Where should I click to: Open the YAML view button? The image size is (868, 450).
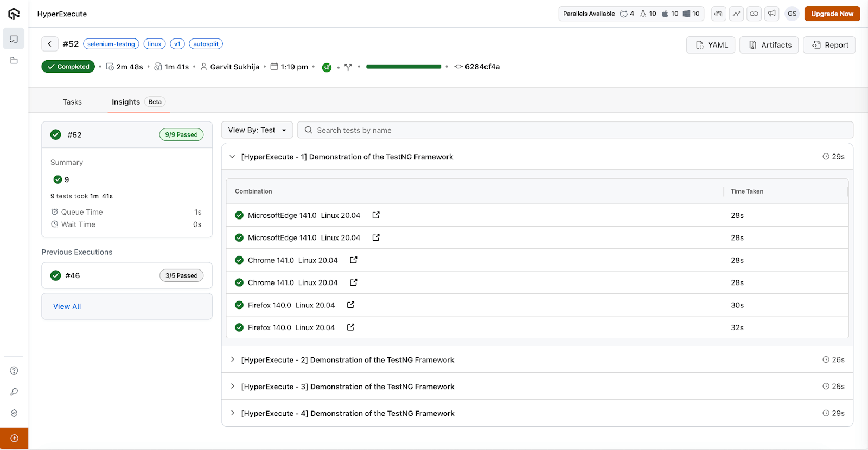(x=711, y=45)
